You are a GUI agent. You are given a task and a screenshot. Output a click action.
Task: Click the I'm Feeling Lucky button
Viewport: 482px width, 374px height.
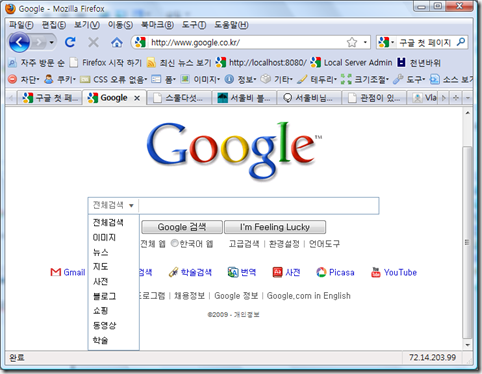(x=275, y=227)
